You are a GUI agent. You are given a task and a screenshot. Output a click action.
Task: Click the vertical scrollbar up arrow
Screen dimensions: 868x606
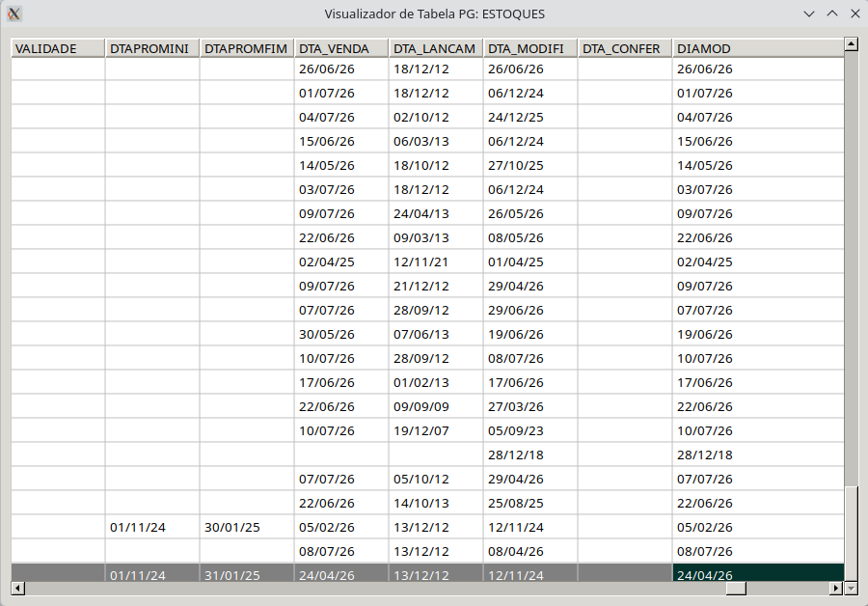click(x=851, y=44)
